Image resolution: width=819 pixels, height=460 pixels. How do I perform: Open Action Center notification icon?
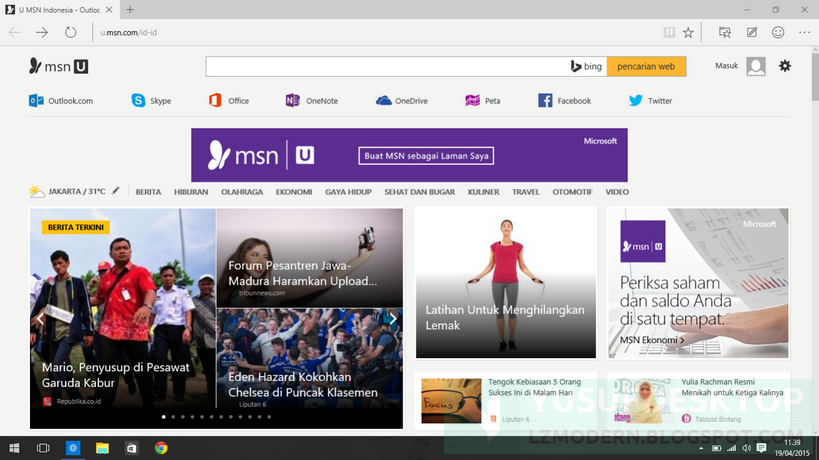pyautogui.click(x=761, y=448)
